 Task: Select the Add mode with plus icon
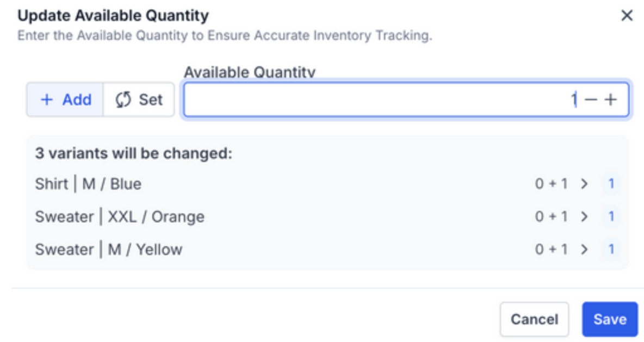65,100
